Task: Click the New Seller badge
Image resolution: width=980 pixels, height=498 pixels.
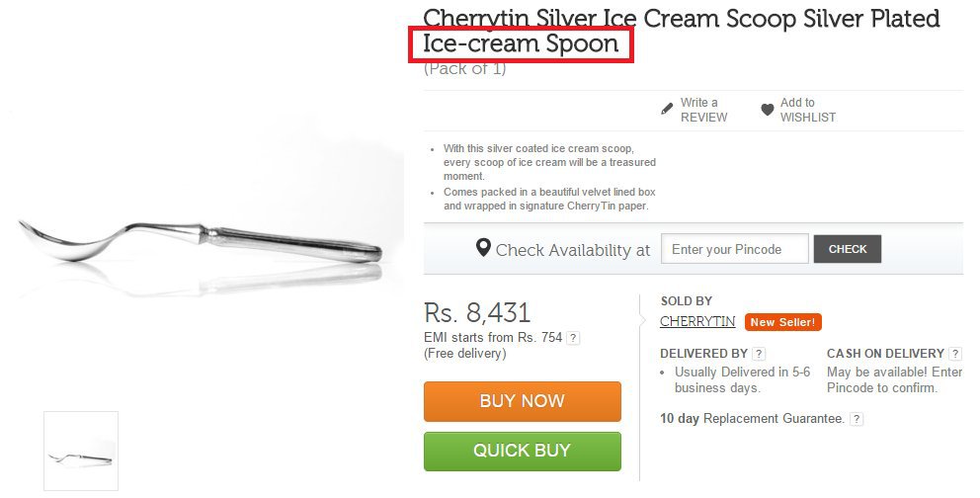Action: click(x=782, y=322)
